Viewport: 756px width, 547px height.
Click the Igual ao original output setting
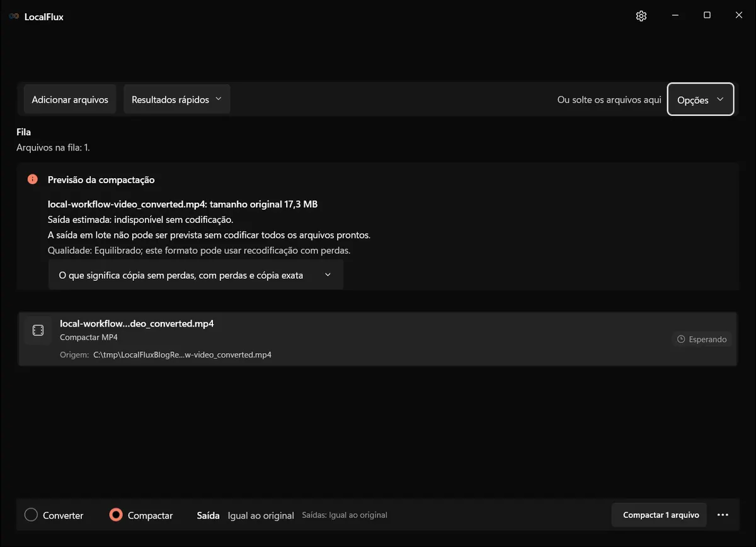[261, 516]
